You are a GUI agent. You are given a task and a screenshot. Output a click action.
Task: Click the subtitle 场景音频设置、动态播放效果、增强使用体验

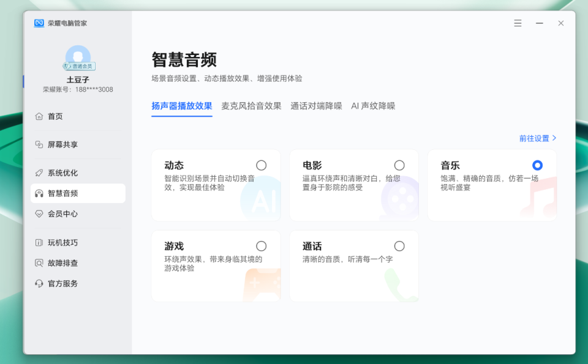coord(227,78)
